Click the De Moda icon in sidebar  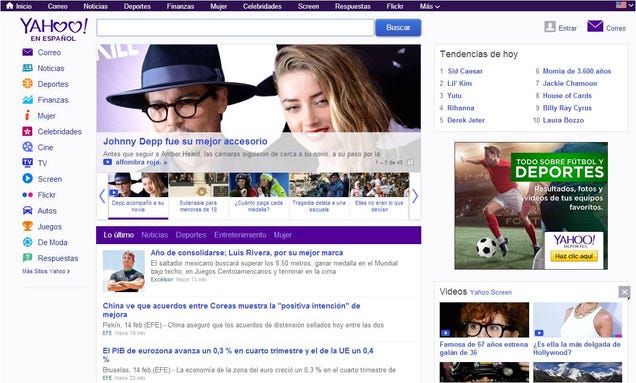point(27,242)
